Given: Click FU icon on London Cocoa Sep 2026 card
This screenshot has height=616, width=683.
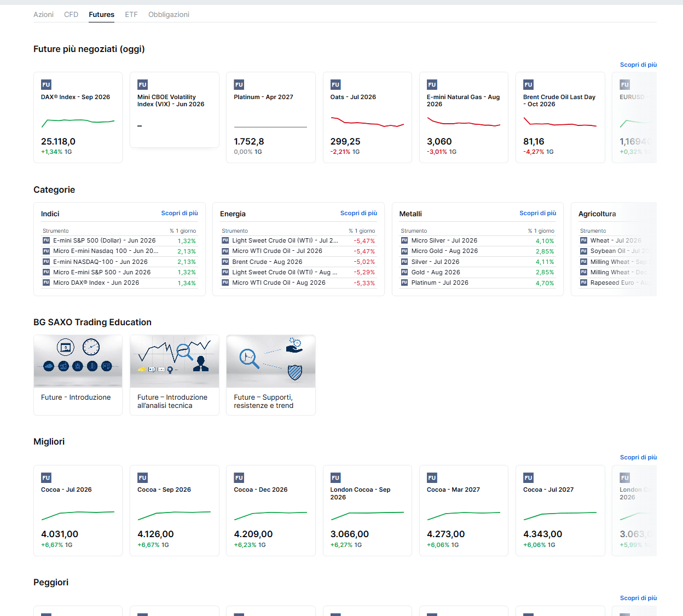Looking at the screenshot, I should [335, 477].
